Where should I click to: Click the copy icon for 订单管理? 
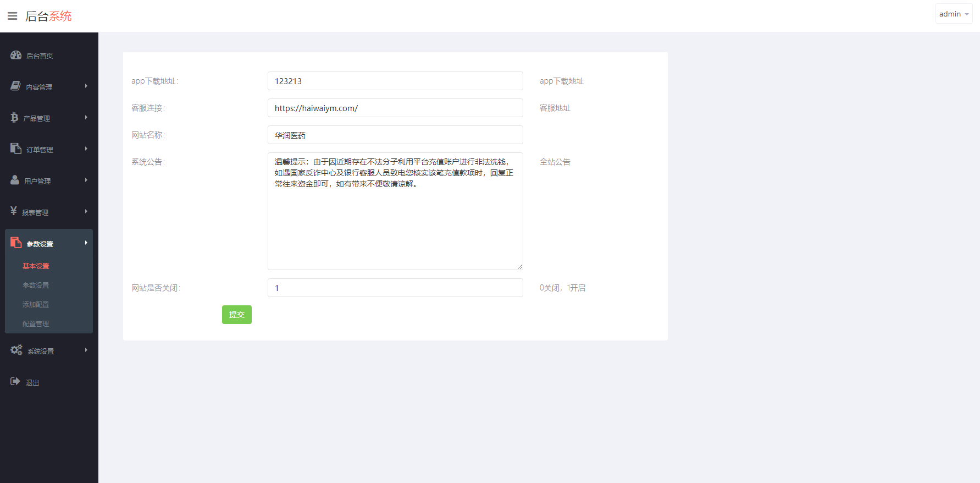[x=16, y=149]
